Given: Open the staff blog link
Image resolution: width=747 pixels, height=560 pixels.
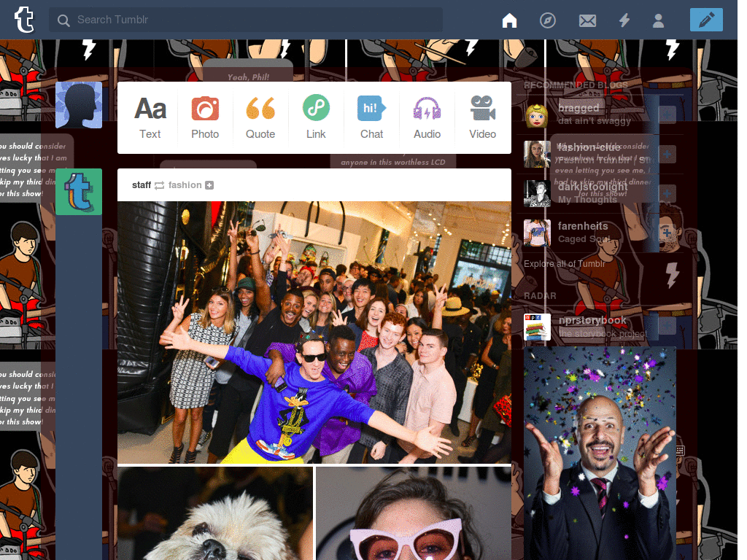Looking at the screenshot, I should click(142, 184).
